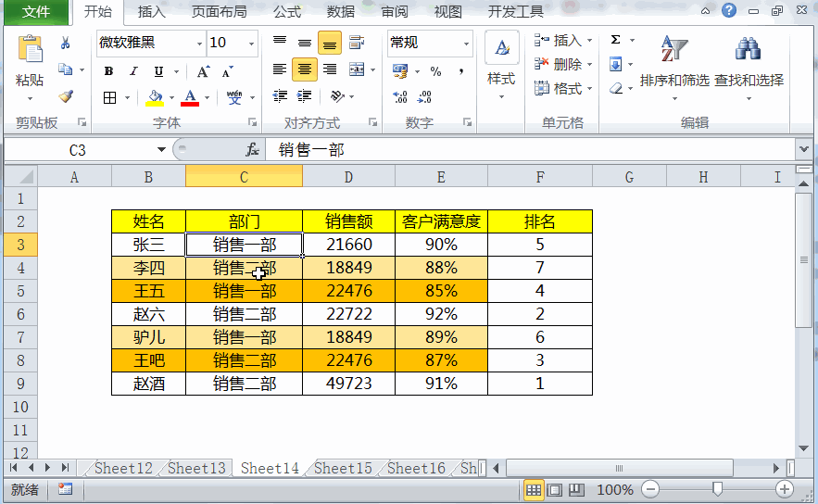The image size is (818, 504).
Task: Toggle Italic formatting
Action: click(x=133, y=71)
